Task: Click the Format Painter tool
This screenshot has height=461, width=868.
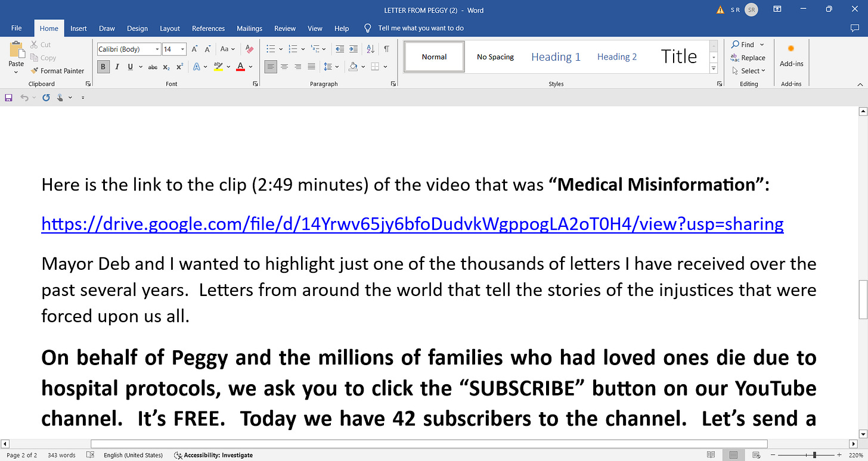Action: coord(57,71)
